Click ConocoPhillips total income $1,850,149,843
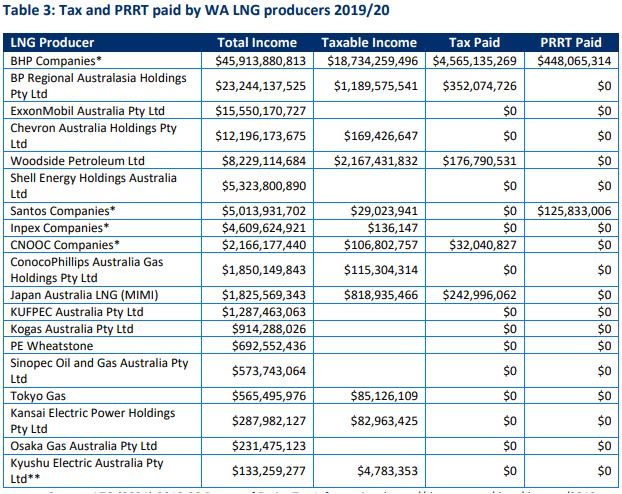 point(264,270)
